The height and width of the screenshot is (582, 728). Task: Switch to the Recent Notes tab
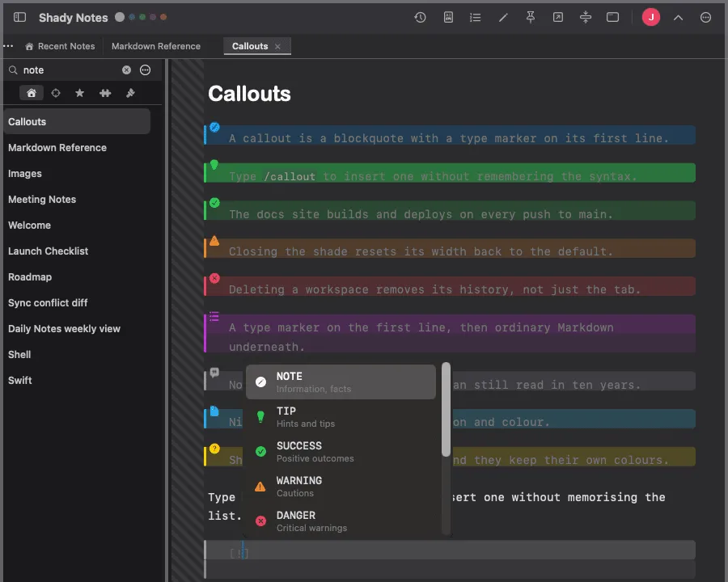60,46
